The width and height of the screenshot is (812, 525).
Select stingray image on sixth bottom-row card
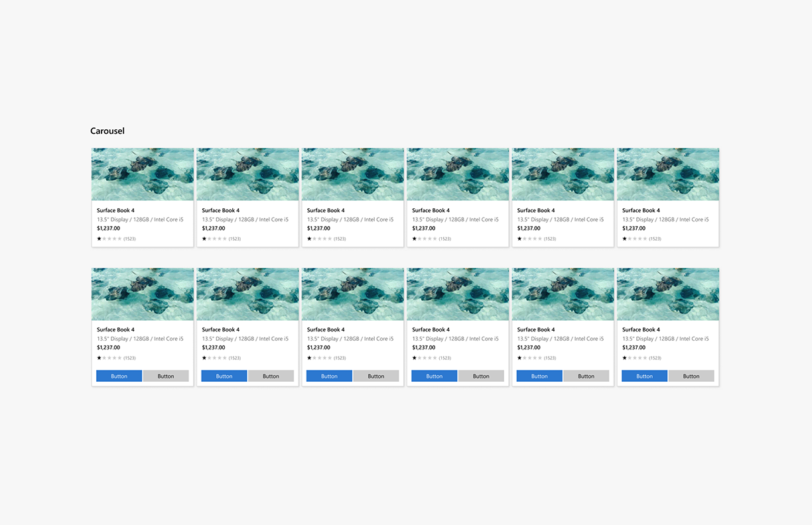[668, 294]
